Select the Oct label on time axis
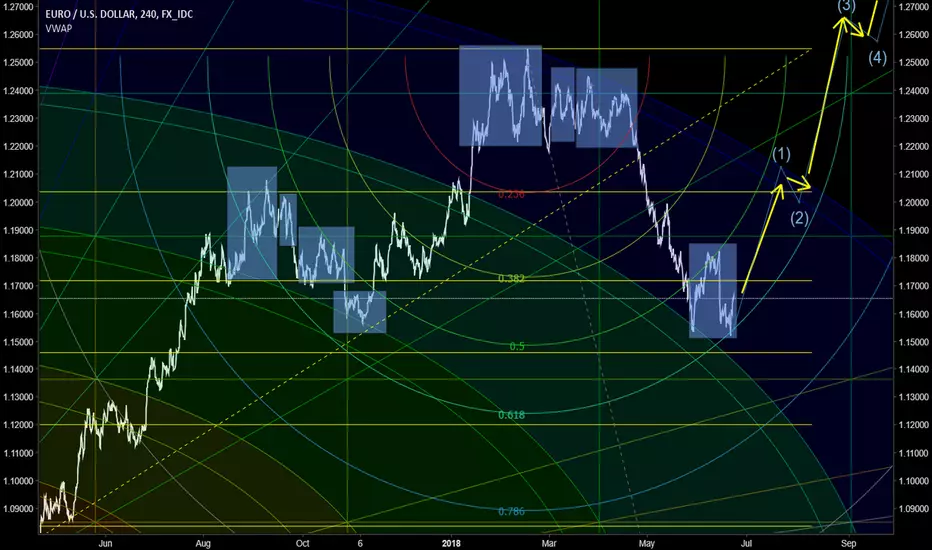The width and height of the screenshot is (932, 550). pyautogui.click(x=303, y=543)
